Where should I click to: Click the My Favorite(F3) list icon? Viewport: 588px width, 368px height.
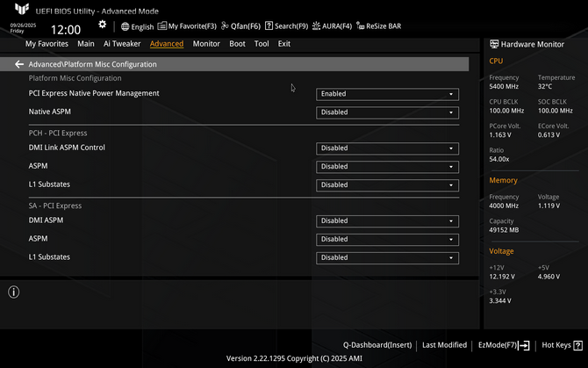[162, 25]
